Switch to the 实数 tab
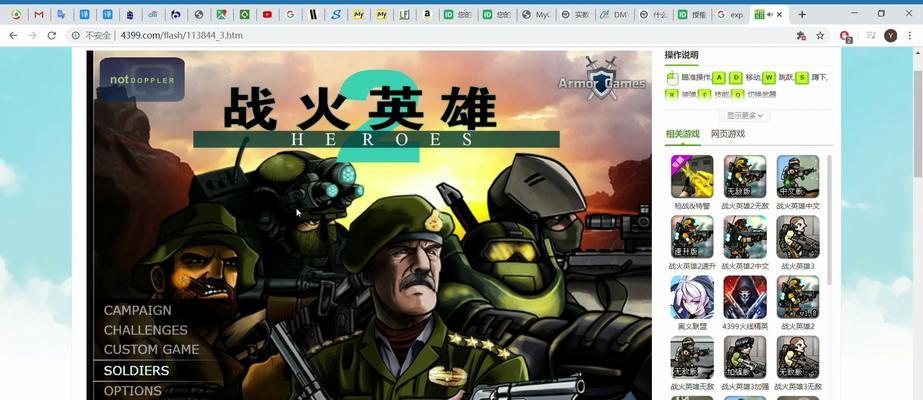The height and width of the screenshot is (400, 923). tap(574, 15)
